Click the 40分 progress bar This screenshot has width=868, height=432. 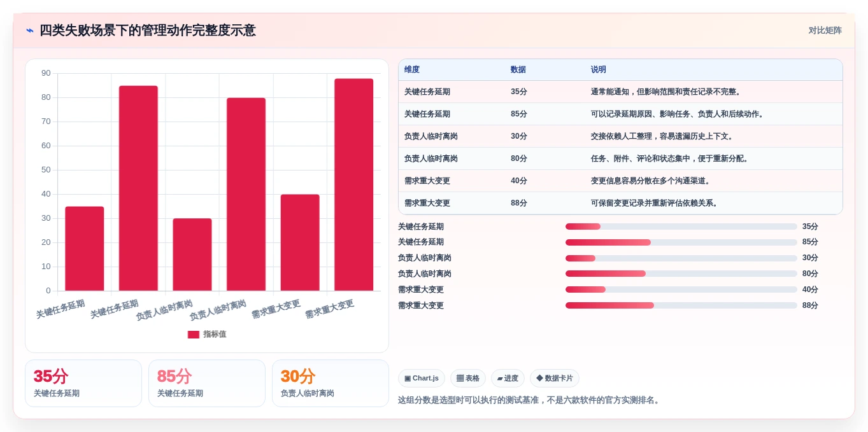tap(681, 289)
